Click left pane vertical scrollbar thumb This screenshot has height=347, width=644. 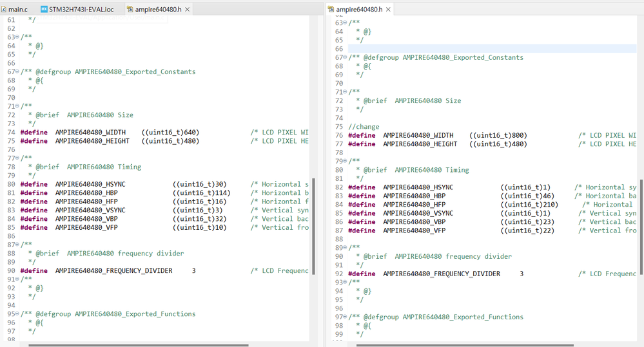click(x=313, y=226)
